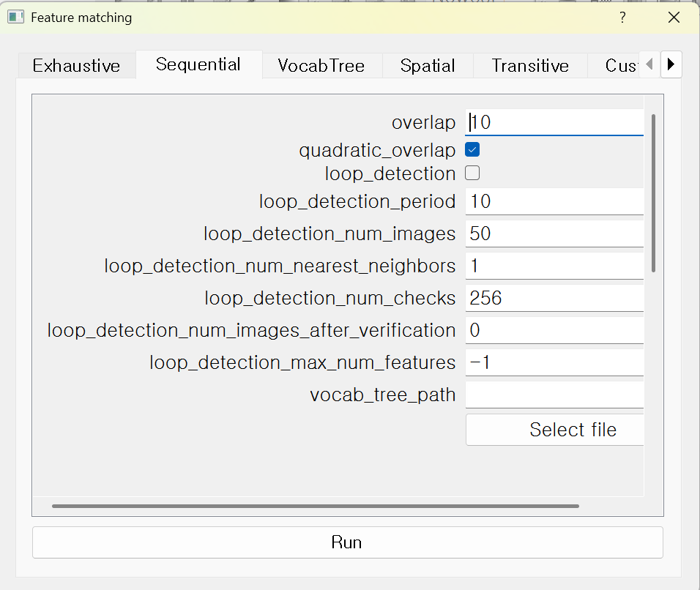Click the Run button
The height and width of the screenshot is (590, 700).
point(347,542)
